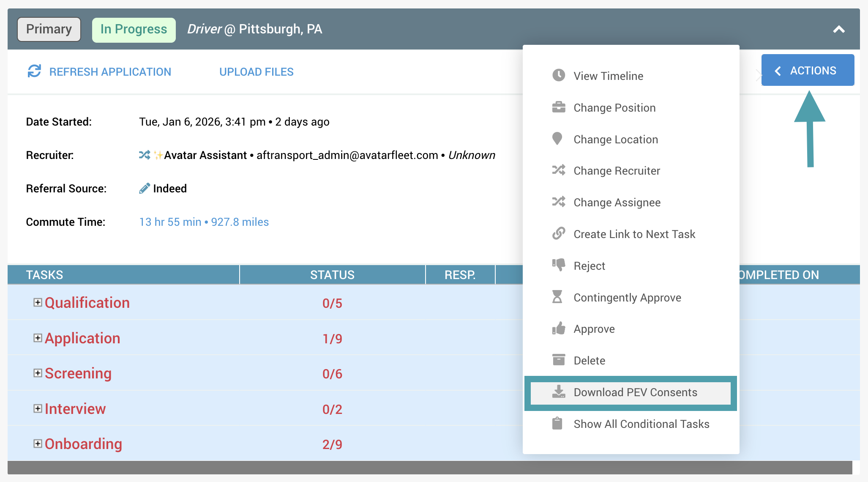The width and height of the screenshot is (868, 482).
Task: Expand the Qualification task group
Action: coord(38,302)
